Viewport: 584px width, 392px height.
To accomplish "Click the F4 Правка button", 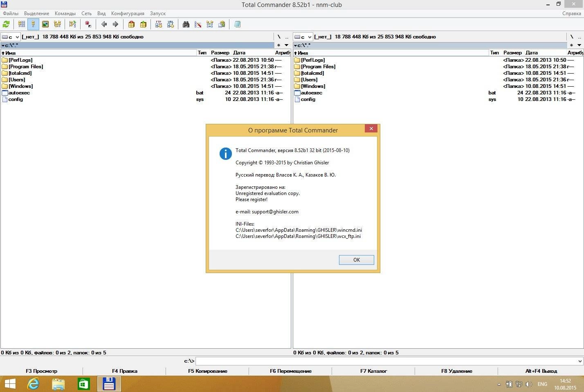I will click(125, 371).
